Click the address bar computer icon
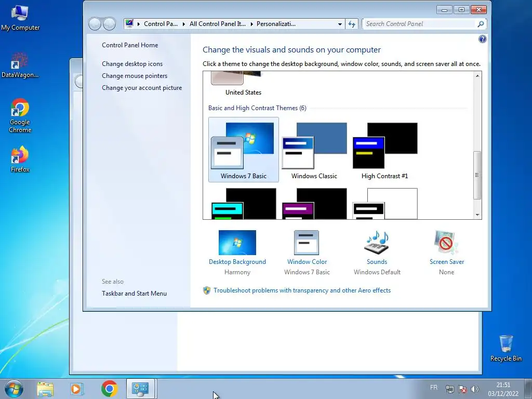The image size is (532, 399). coord(129,23)
